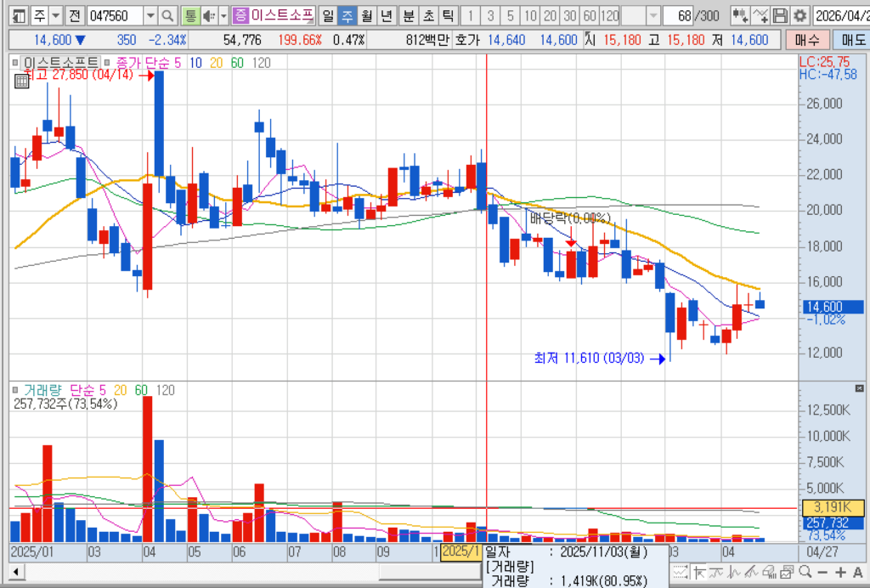This screenshot has width=870, height=588.
Task: Click the save chart floppy disk icon
Action: pyautogui.click(x=780, y=15)
